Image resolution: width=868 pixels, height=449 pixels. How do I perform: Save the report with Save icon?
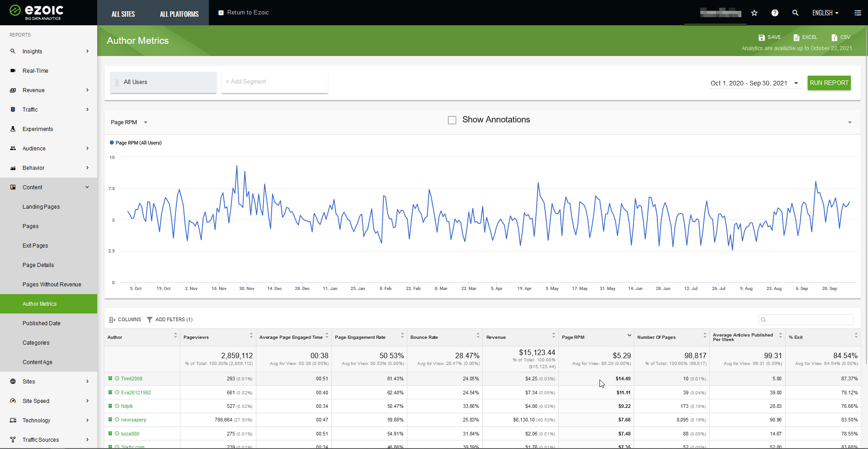coord(769,37)
